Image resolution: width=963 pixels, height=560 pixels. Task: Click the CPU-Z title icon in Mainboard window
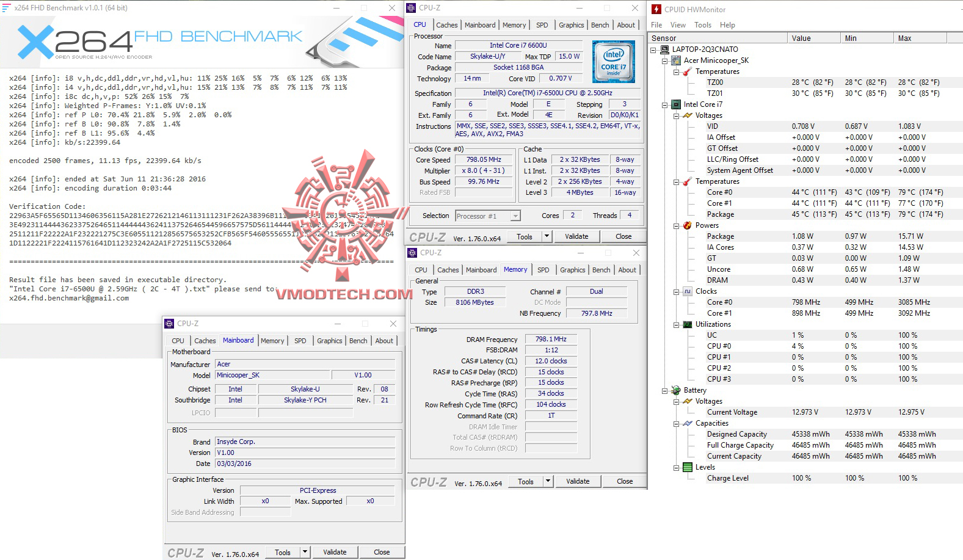[x=170, y=324]
